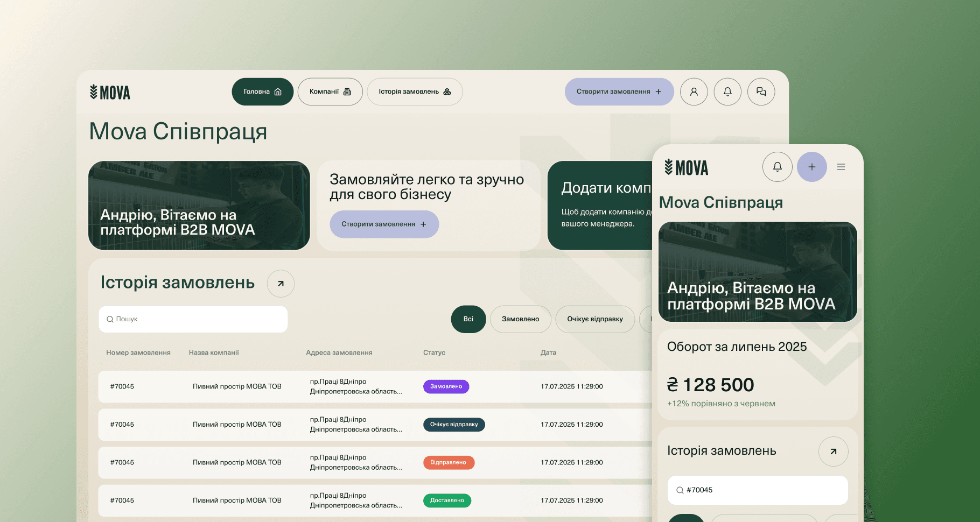Open the user profile icon
The image size is (980, 522).
coord(694,91)
